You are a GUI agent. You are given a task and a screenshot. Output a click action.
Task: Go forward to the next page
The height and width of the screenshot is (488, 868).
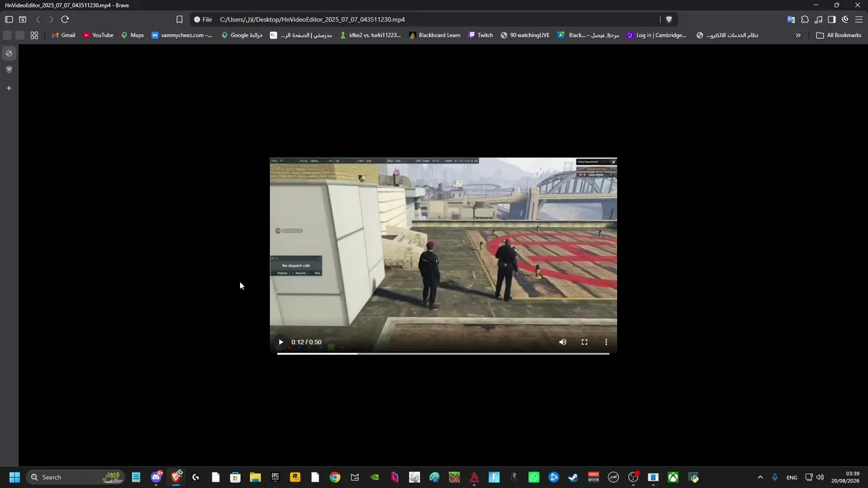coord(51,20)
